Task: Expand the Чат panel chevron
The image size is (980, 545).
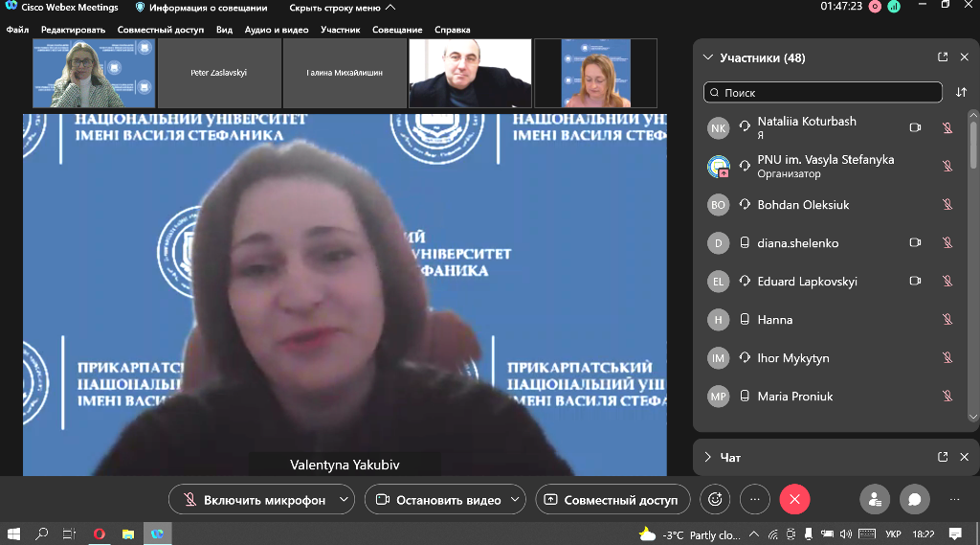Action: tap(707, 457)
